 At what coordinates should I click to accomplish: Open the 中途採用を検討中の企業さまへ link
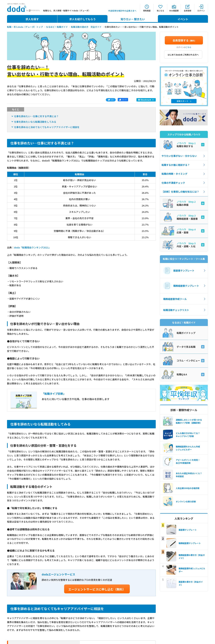point(122,11)
